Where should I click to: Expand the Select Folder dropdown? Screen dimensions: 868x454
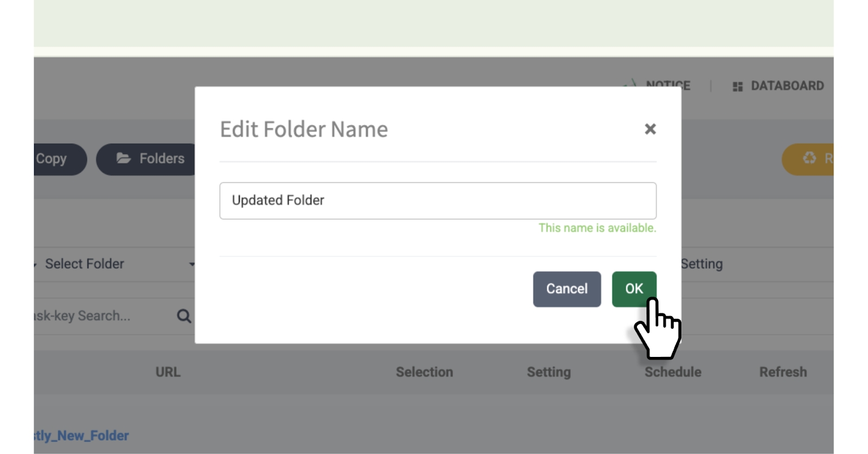click(114, 264)
